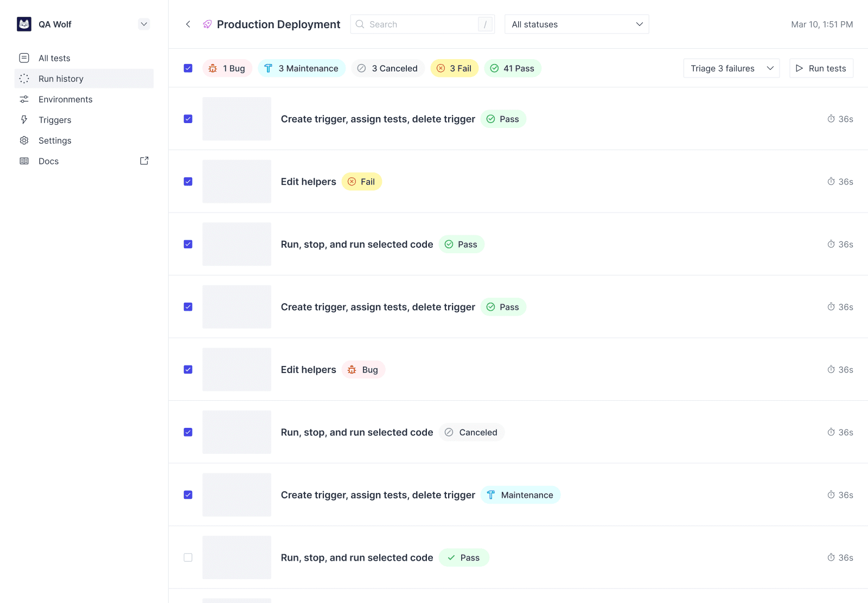This screenshot has height=603, width=868.
Task: Click the Triggers lightning bolt icon
Action: [x=24, y=120]
